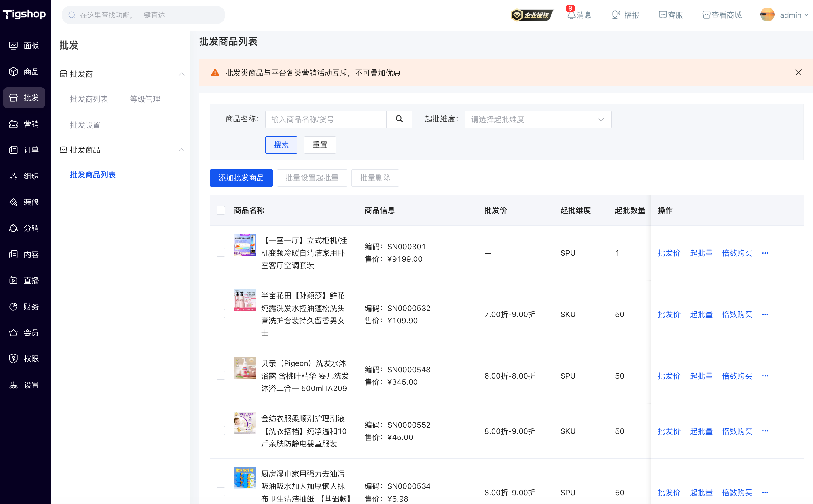Viewport: 813px width, 504px height.
Task: Click the 金纺 softener product thumbnail
Action: [x=244, y=423]
